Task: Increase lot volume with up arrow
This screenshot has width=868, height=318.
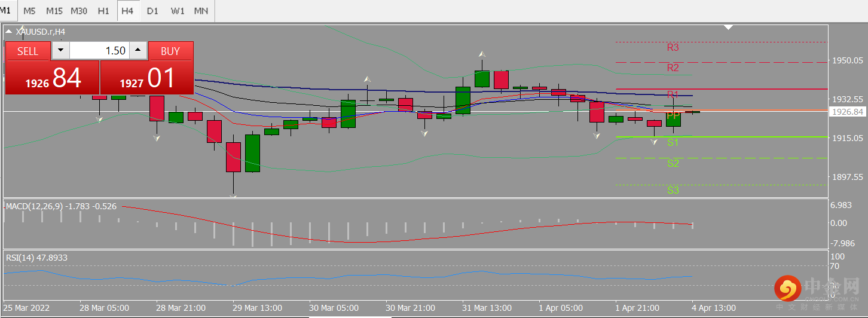Action: pos(138,51)
